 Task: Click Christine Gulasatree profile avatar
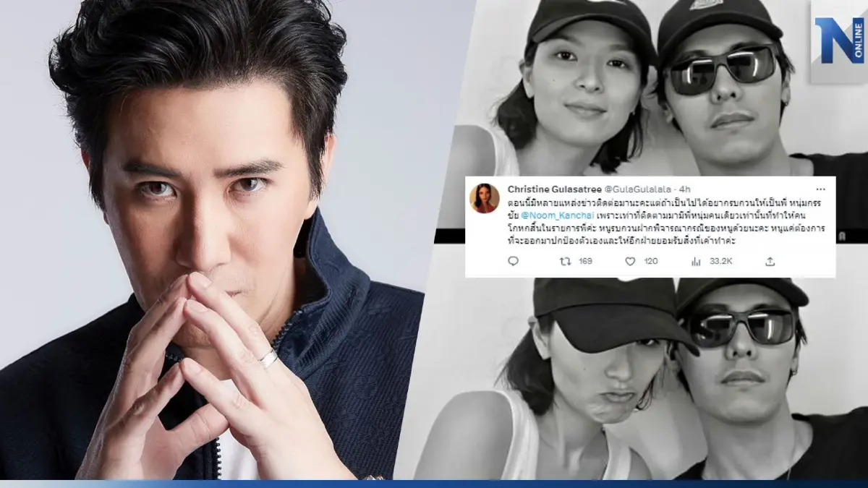point(485,198)
